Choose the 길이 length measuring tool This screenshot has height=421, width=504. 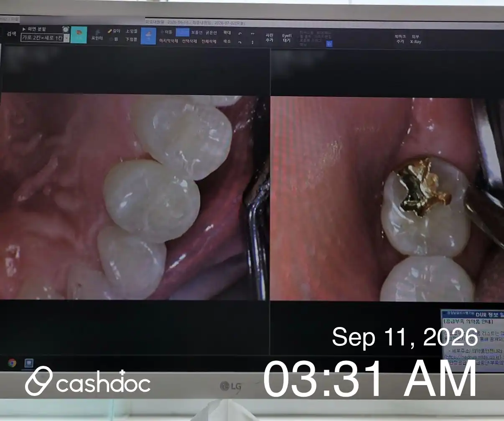tap(114, 31)
